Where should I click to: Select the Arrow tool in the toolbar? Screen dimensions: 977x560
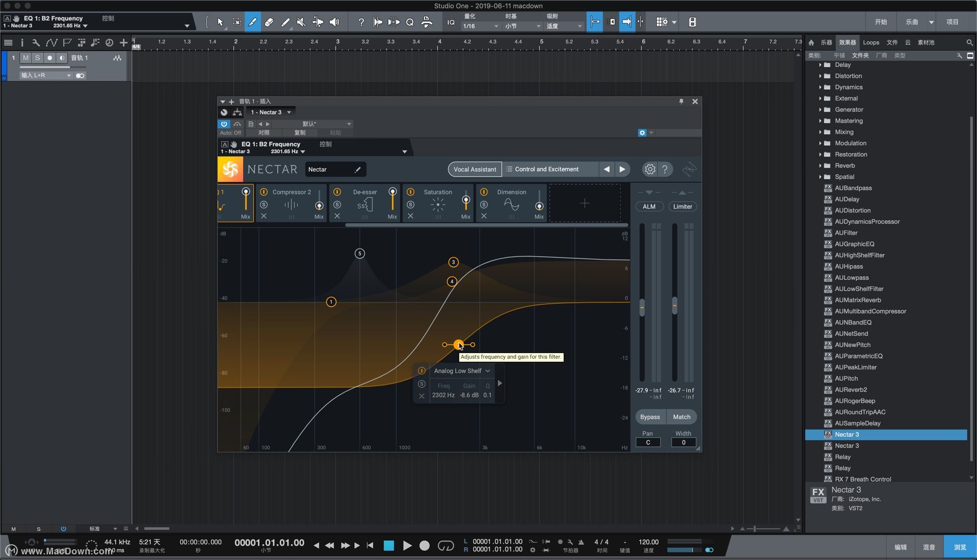click(220, 22)
